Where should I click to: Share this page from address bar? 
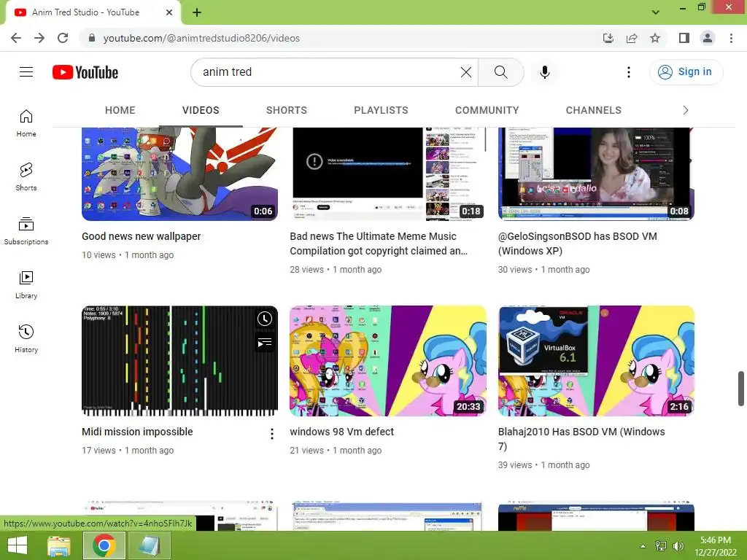tap(632, 38)
